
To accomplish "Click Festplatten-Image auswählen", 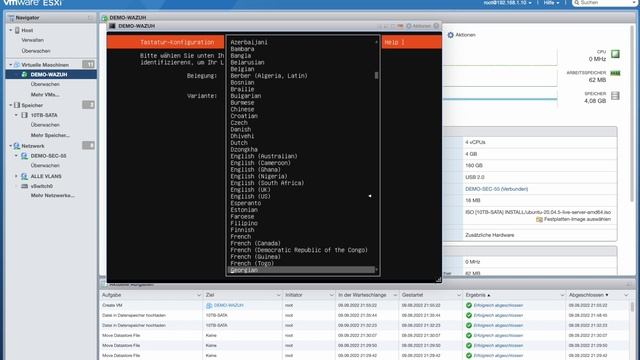I will point(573,219).
